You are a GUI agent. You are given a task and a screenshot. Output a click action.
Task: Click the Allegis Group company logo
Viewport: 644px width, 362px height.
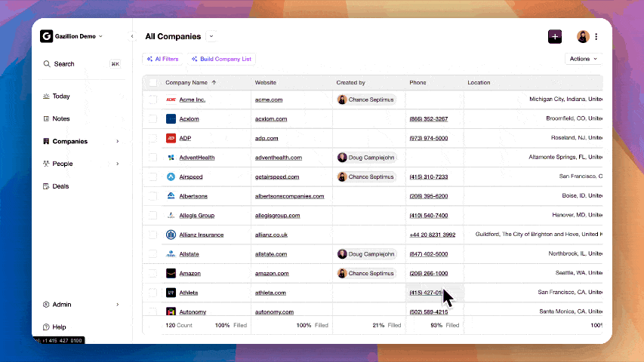[x=171, y=216]
